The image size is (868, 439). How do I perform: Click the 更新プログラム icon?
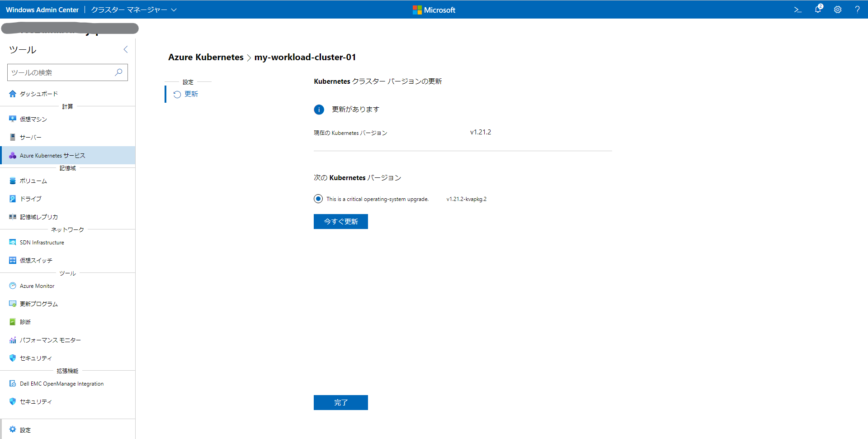point(13,304)
